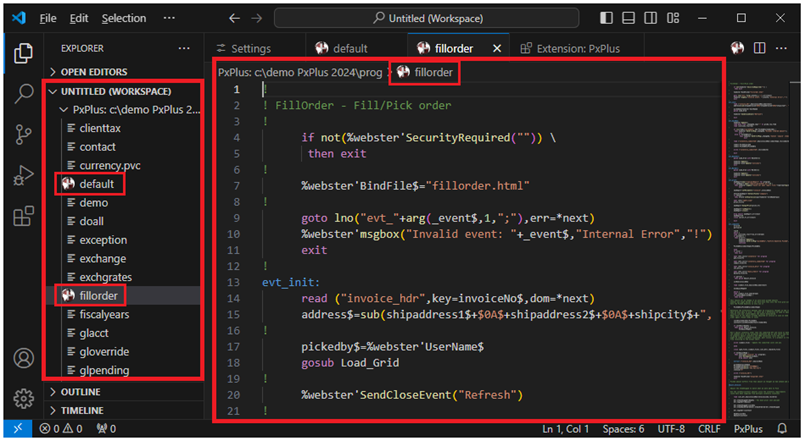This screenshot has width=805, height=441.
Task: Open the Source Control view
Action: tap(24, 136)
